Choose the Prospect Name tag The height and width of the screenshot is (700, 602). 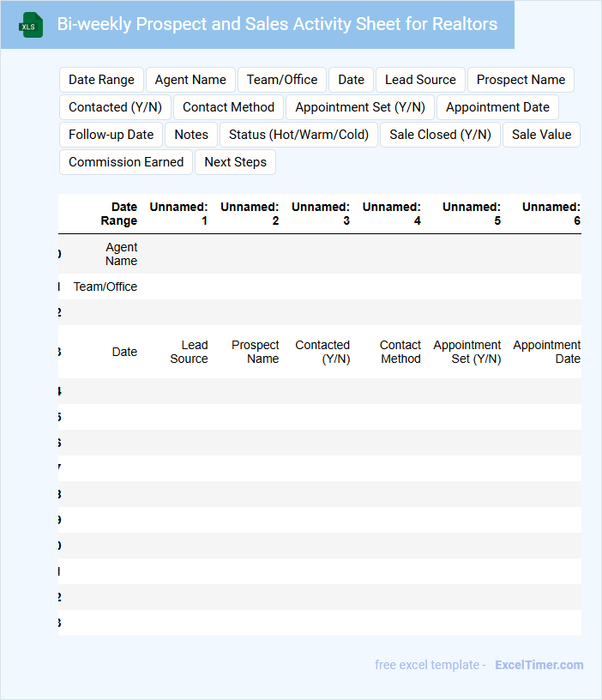(x=521, y=80)
